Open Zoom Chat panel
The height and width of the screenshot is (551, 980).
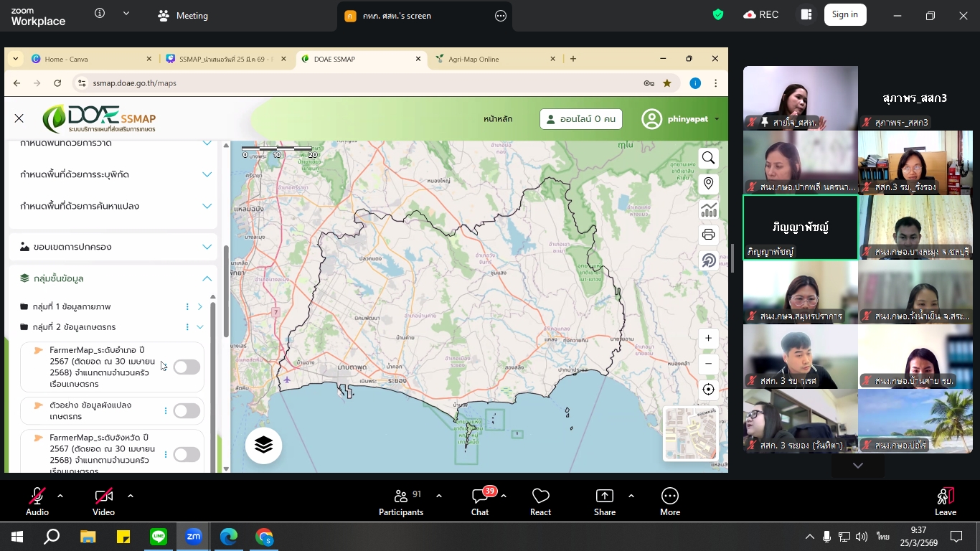pos(480,501)
